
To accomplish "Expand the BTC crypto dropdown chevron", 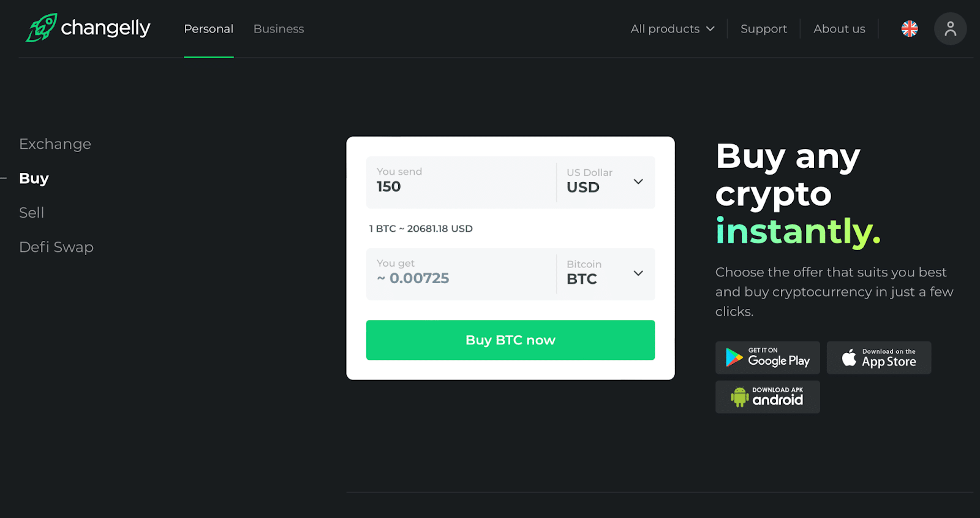I will [x=638, y=273].
